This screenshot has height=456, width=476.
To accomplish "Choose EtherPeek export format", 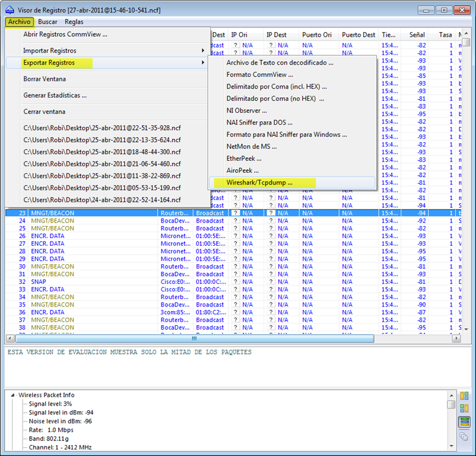I will [244, 159].
